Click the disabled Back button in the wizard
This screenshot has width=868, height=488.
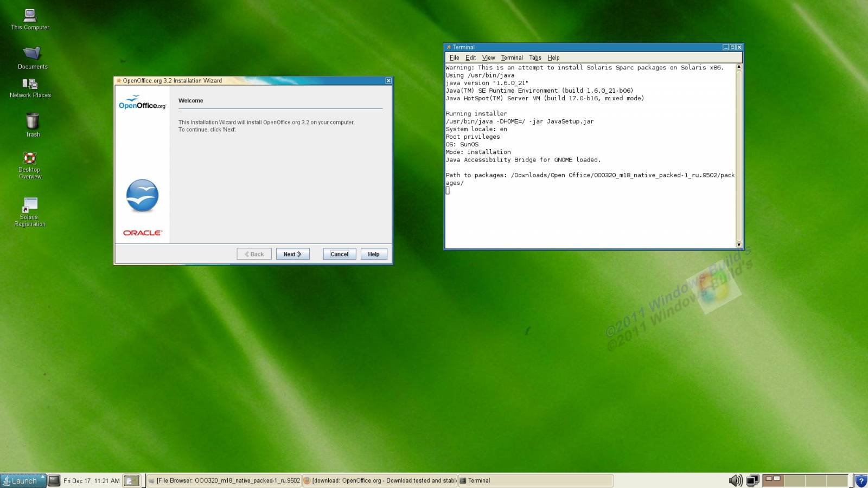tap(254, 254)
